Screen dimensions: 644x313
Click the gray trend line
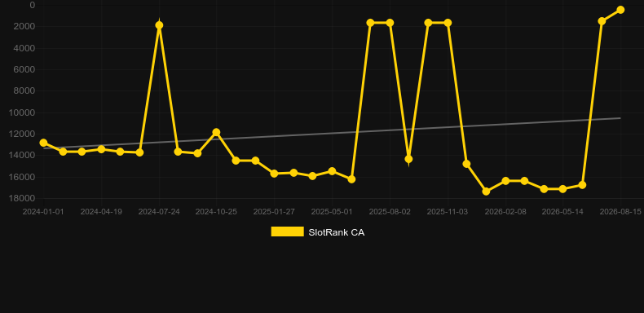coord(332,133)
